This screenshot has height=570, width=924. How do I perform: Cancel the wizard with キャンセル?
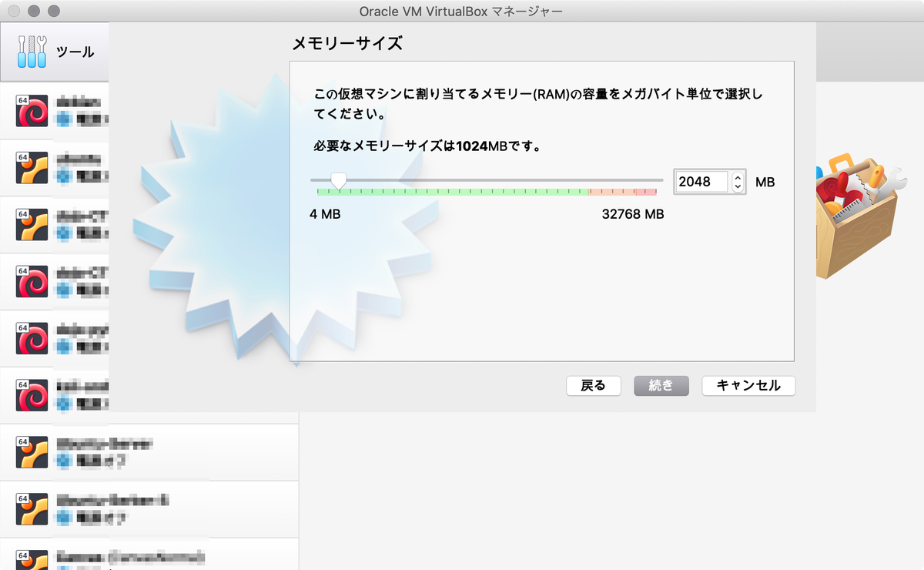tap(748, 386)
